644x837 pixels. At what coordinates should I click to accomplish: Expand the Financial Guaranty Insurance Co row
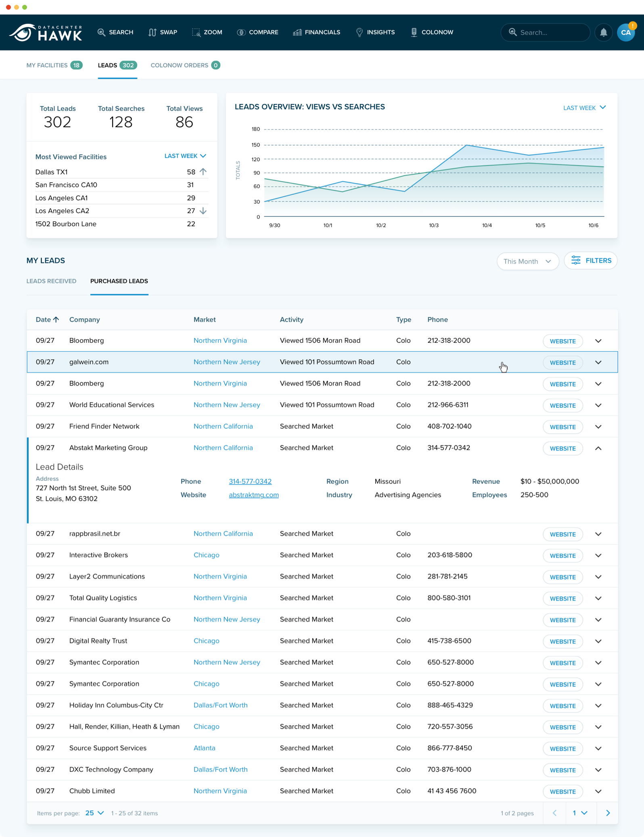[598, 620]
